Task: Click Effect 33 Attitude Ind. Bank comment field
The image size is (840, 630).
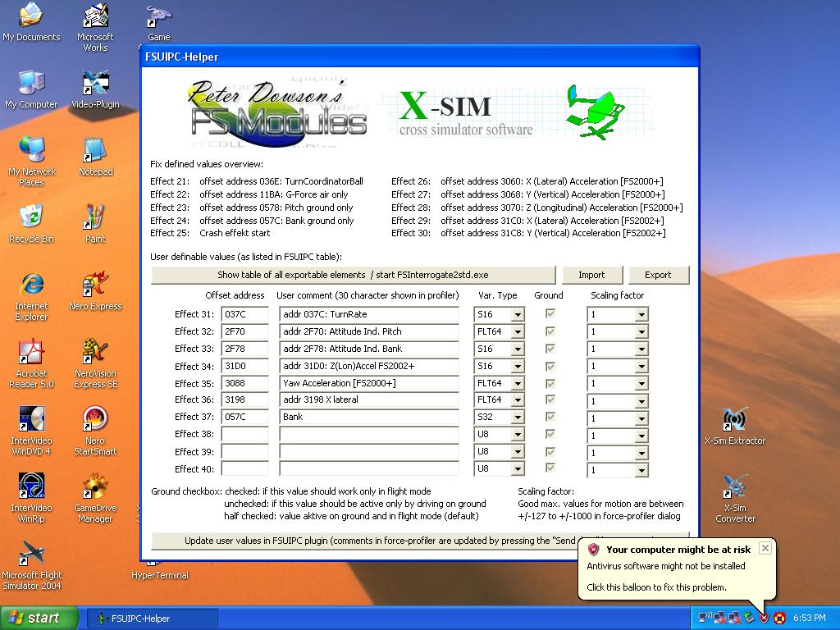Action: [x=368, y=349]
